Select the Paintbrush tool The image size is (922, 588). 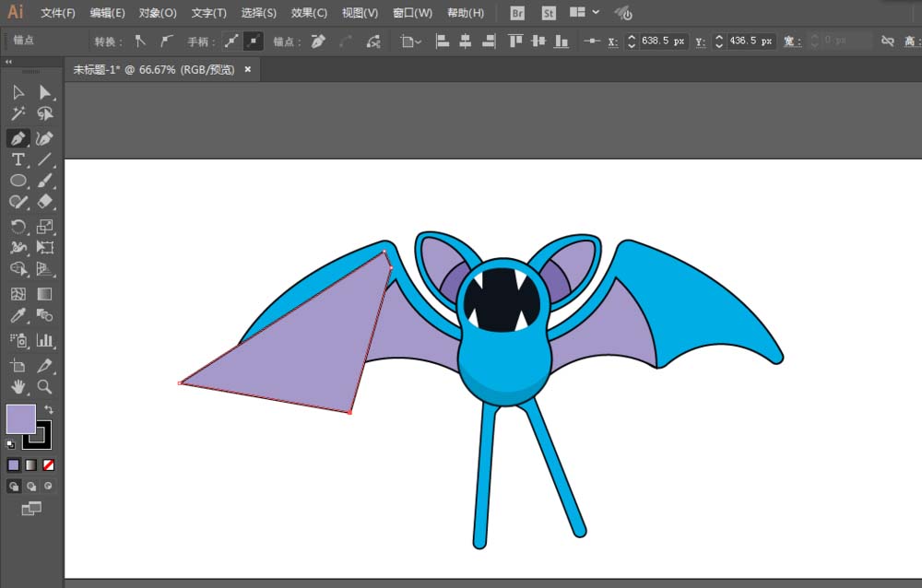pyautogui.click(x=44, y=181)
